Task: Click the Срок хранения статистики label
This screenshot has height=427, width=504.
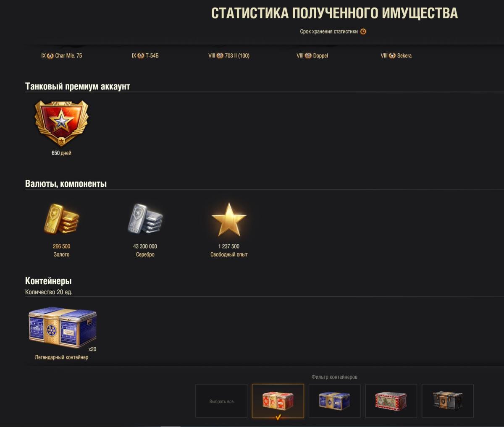Action: (x=329, y=31)
